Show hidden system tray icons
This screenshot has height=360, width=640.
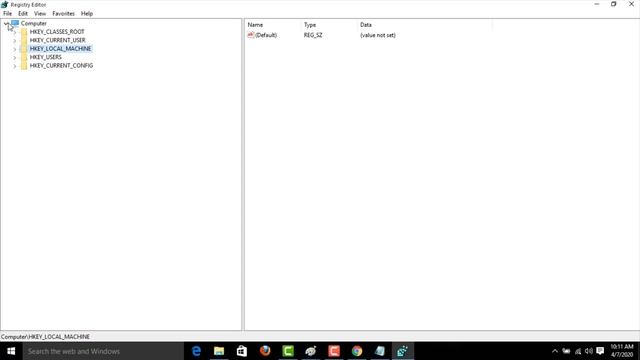(555, 351)
